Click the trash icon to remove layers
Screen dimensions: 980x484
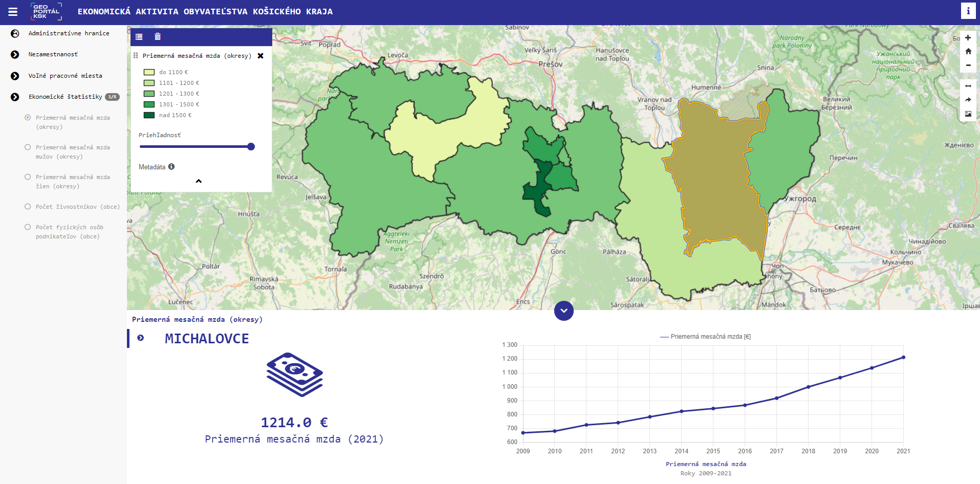click(x=158, y=37)
